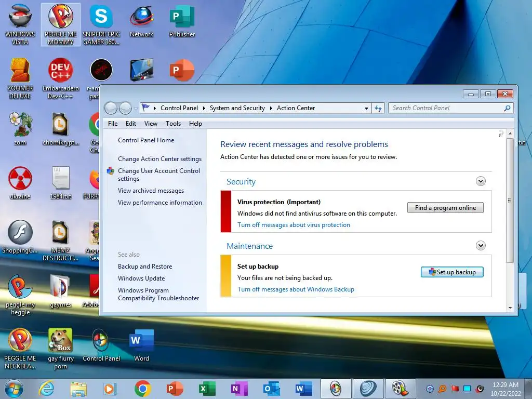Screen dimensions: 532x399
Task: Click Turn off messages about virus protection
Action: (x=294, y=225)
